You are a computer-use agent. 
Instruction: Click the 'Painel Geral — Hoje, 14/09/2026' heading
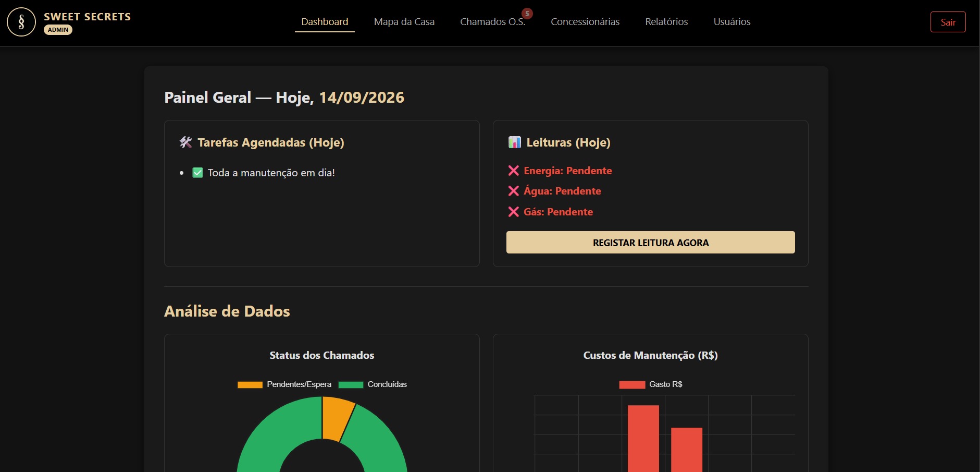point(284,98)
